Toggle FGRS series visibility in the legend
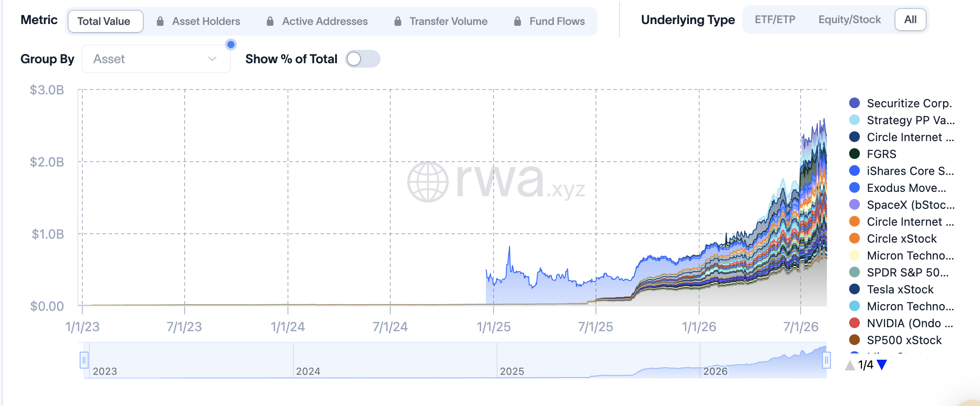Screen dimensions: 980x406 pyautogui.click(x=873, y=154)
